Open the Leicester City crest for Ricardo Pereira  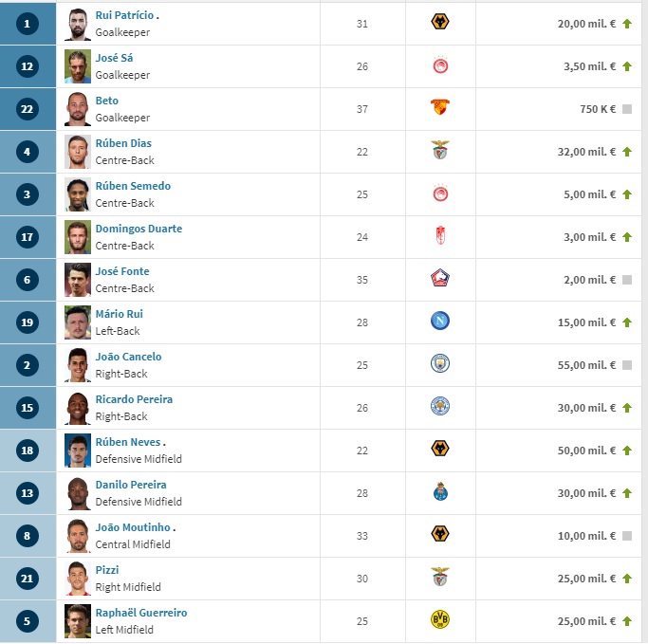point(439,406)
